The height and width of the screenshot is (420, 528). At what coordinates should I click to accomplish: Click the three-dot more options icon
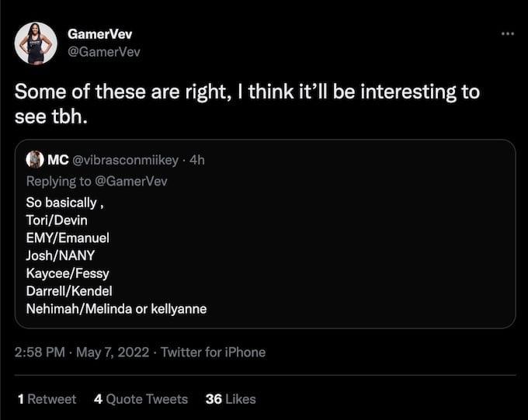[508, 33]
